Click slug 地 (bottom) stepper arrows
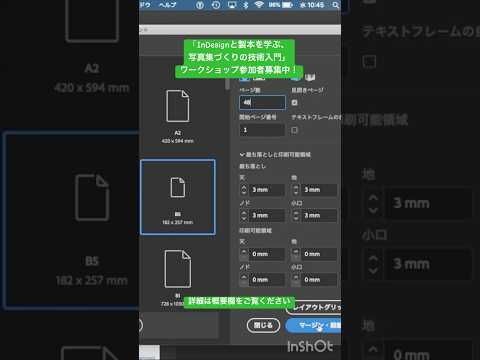This screenshot has width=480, height=360. click(x=296, y=254)
